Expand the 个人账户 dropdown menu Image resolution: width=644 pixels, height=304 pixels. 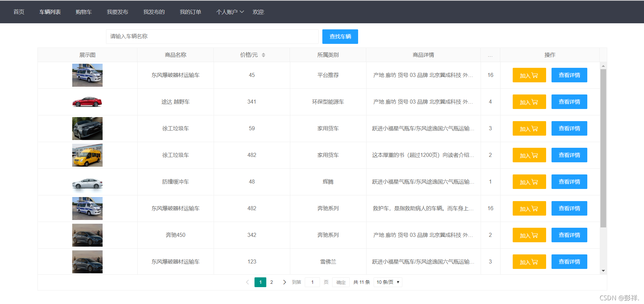(230, 12)
